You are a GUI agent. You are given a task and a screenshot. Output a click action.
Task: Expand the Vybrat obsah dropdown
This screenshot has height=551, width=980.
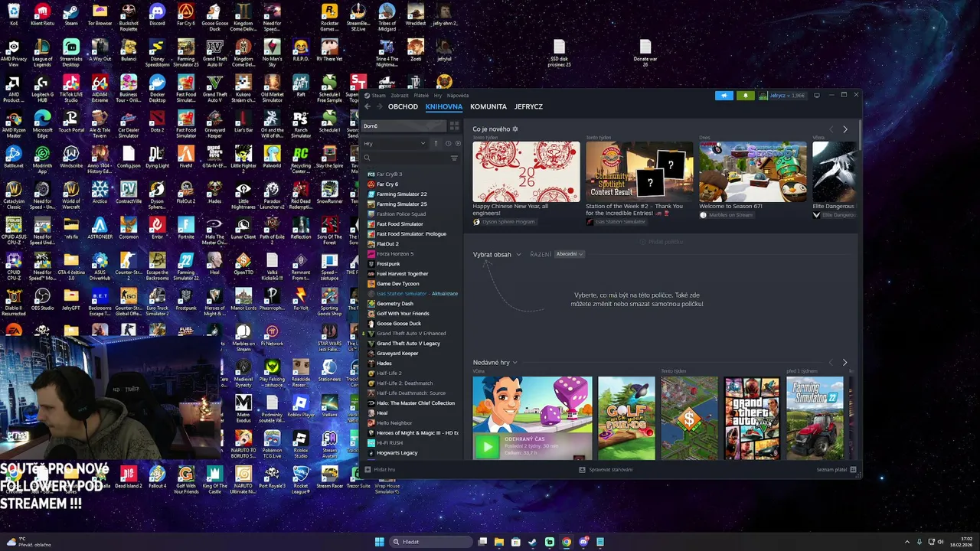tap(497, 254)
